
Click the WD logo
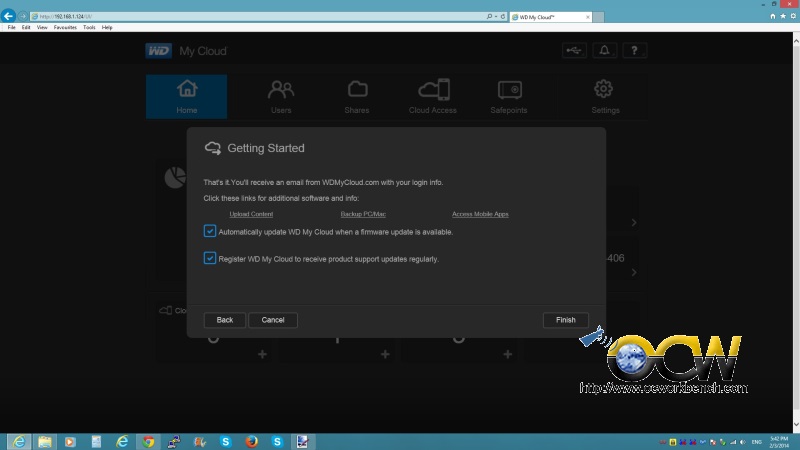click(x=159, y=51)
